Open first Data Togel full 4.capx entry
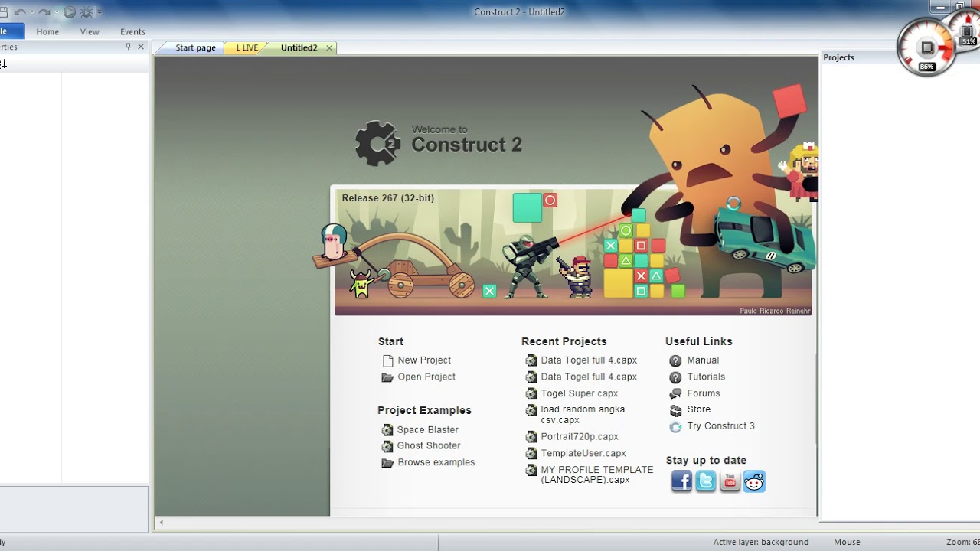This screenshot has height=551, width=980. 589,360
